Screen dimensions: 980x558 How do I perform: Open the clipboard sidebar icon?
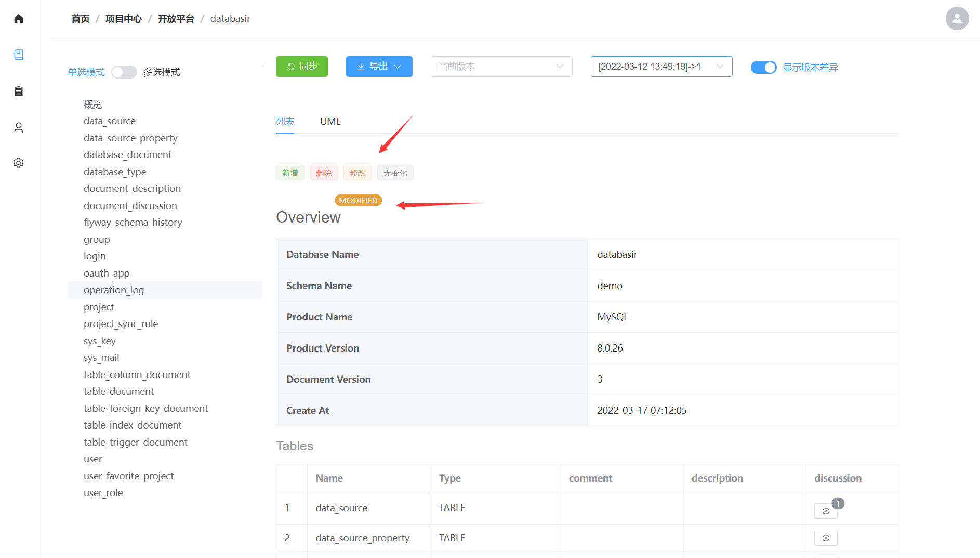click(19, 92)
